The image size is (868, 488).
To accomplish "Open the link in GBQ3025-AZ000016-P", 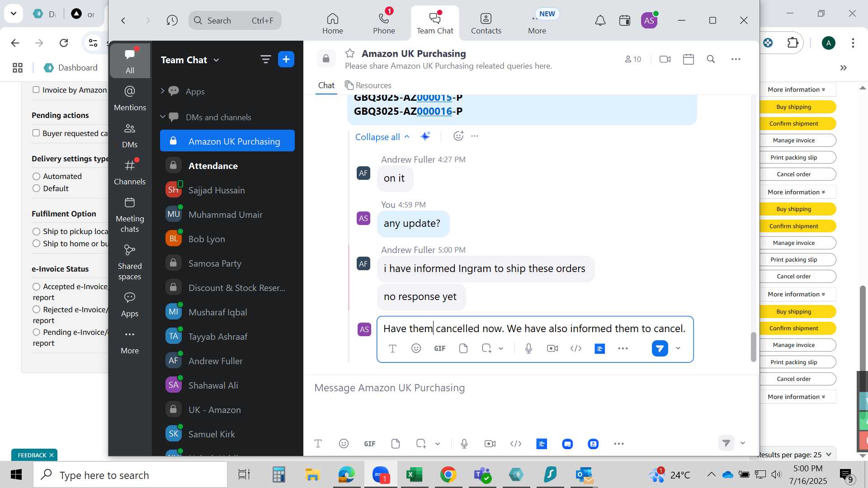I will click(434, 111).
